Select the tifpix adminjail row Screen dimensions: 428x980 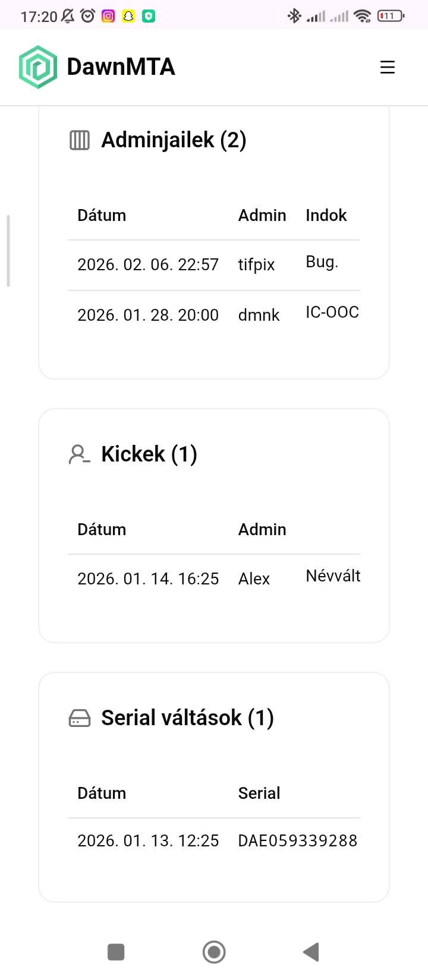pos(214,264)
